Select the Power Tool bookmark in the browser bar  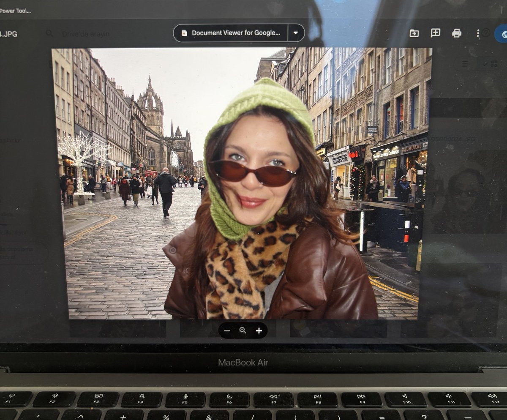[15, 11]
